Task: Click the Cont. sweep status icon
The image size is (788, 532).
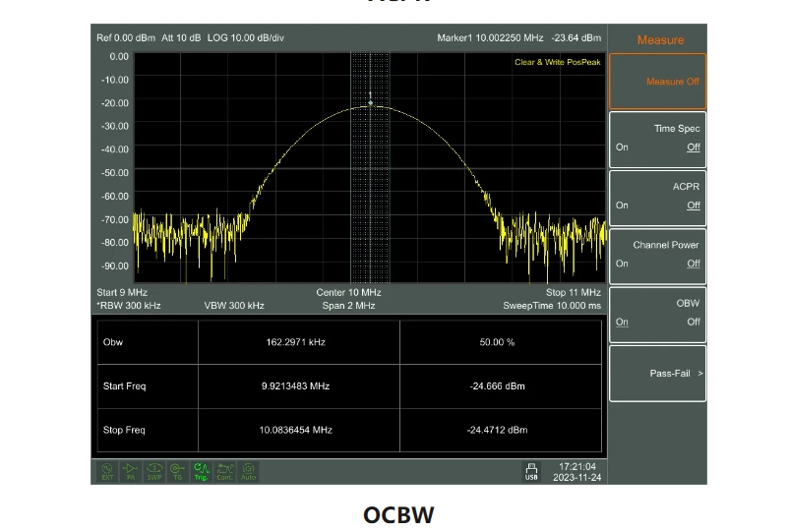Action: click(x=224, y=471)
